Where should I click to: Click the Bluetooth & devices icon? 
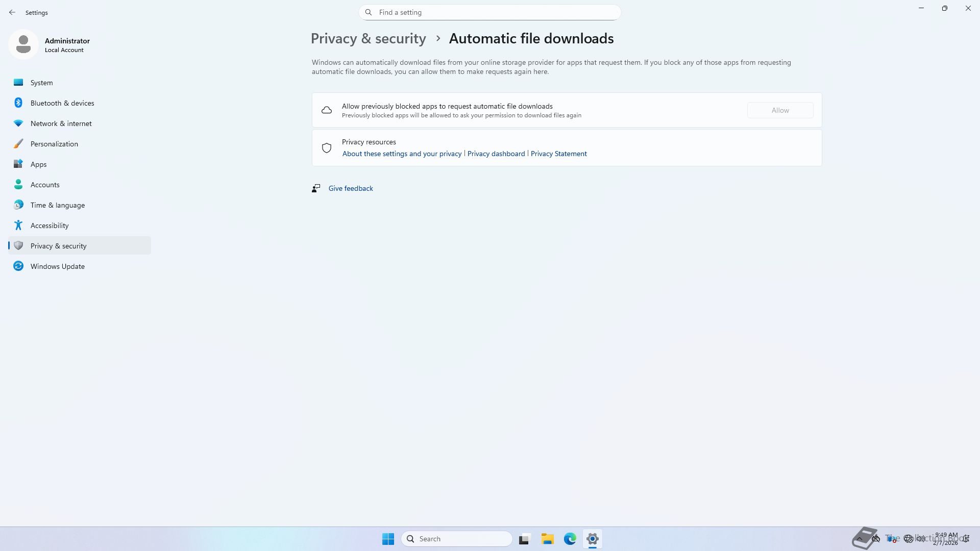pos(18,103)
